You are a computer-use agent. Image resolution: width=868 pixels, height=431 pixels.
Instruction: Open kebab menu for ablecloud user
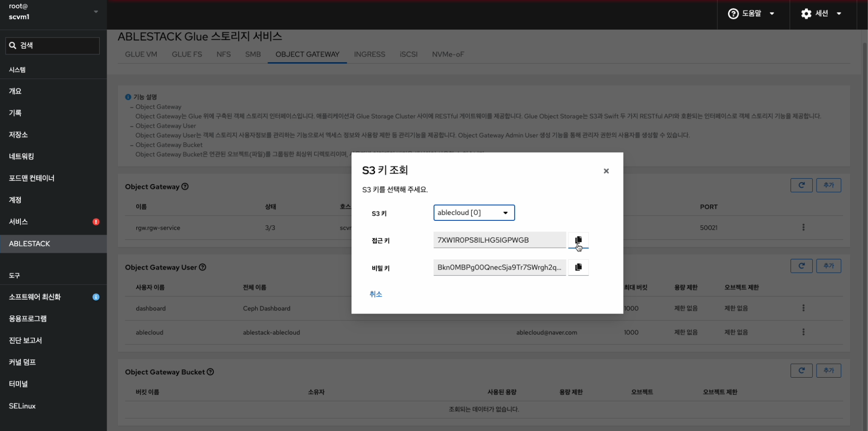804,332
